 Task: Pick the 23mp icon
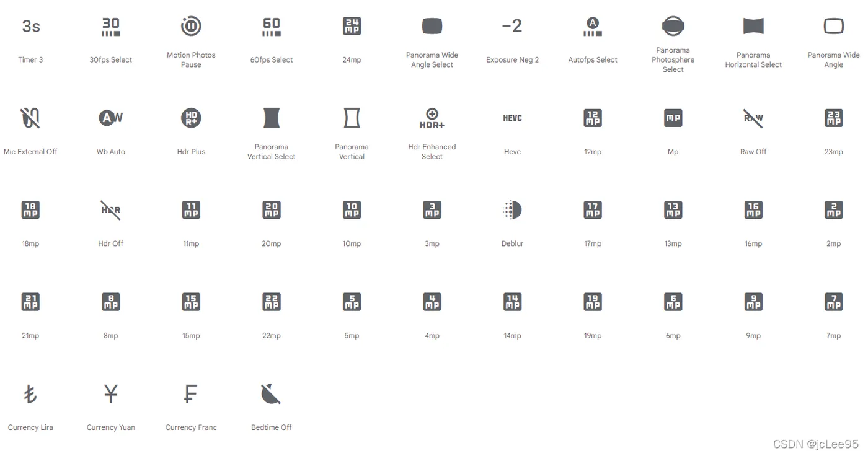[834, 118]
